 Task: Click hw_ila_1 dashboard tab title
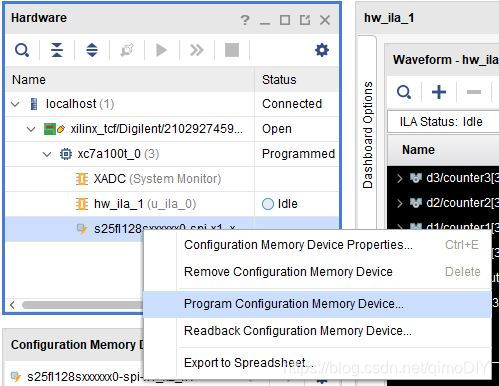[389, 18]
